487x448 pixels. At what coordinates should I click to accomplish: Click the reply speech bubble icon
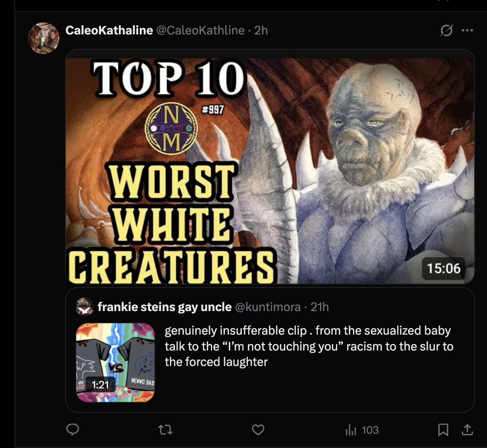(x=73, y=429)
